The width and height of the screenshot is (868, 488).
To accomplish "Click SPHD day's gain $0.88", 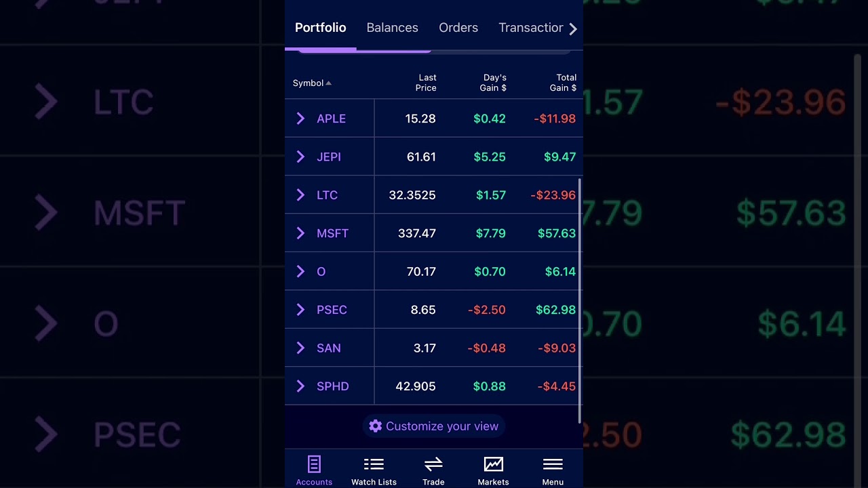I will click(x=490, y=386).
